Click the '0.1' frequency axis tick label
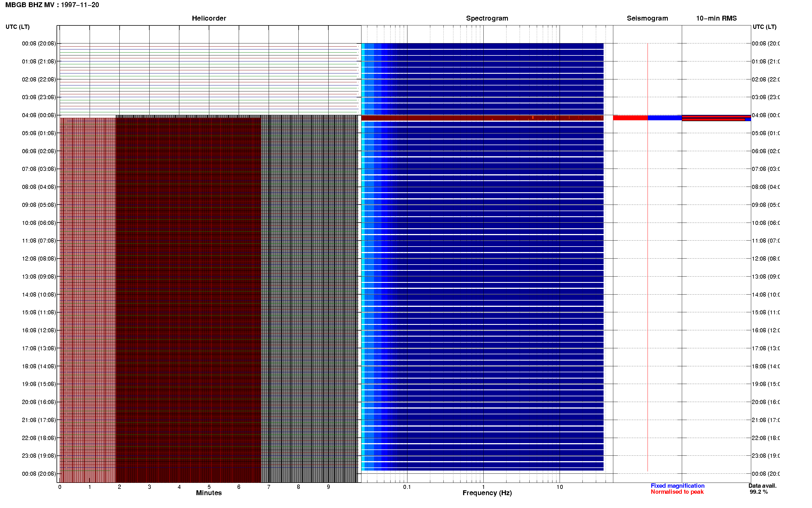 (407, 487)
